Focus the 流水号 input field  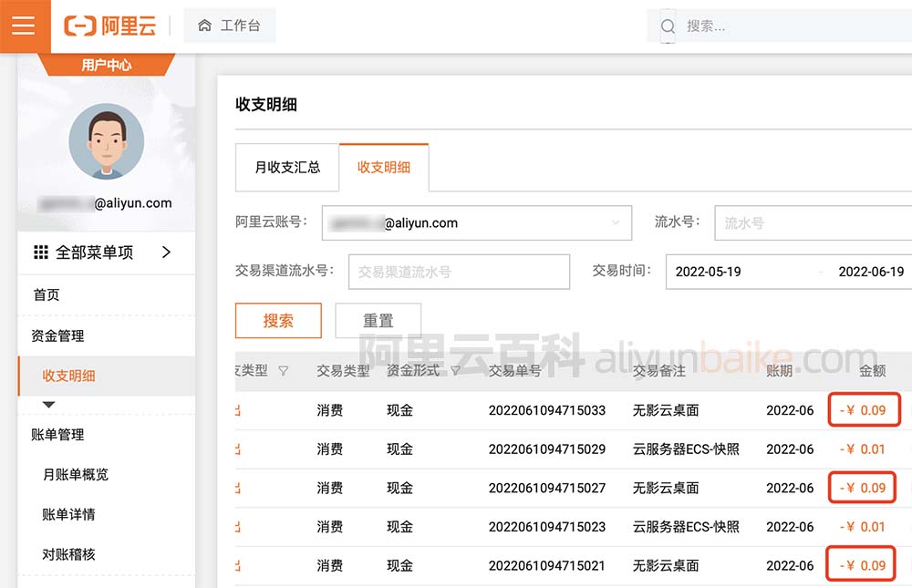(x=814, y=222)
